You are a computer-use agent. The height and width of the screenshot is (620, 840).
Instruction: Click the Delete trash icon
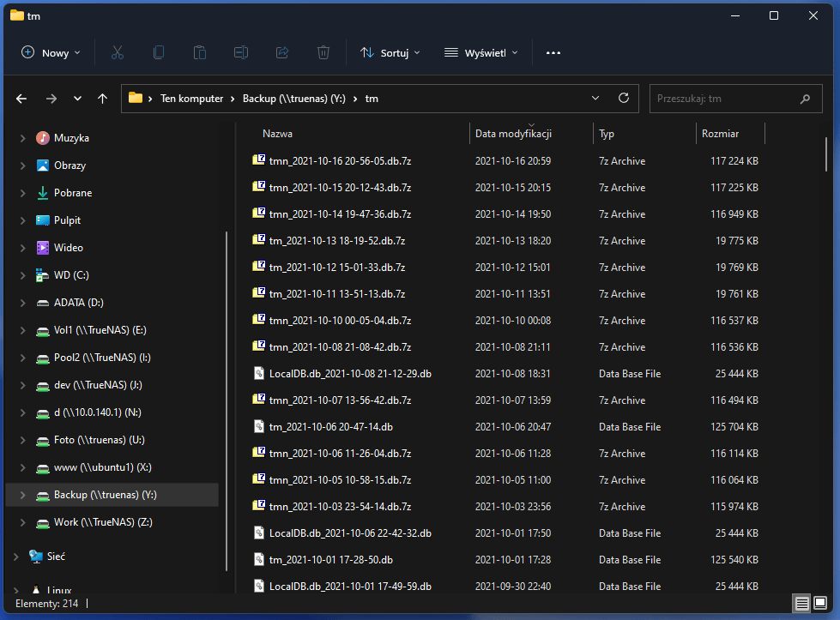tap(323, 52)
